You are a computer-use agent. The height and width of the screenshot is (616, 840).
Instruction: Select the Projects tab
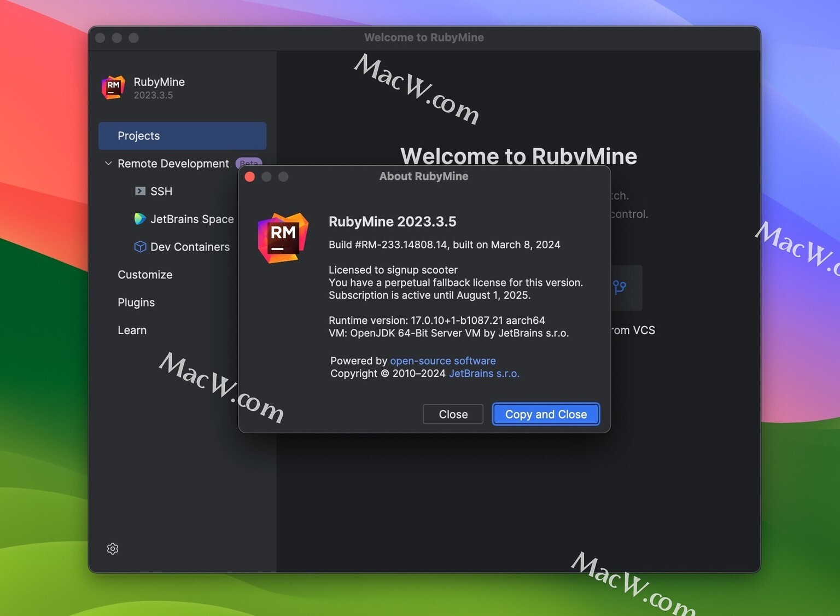(182, 136)
